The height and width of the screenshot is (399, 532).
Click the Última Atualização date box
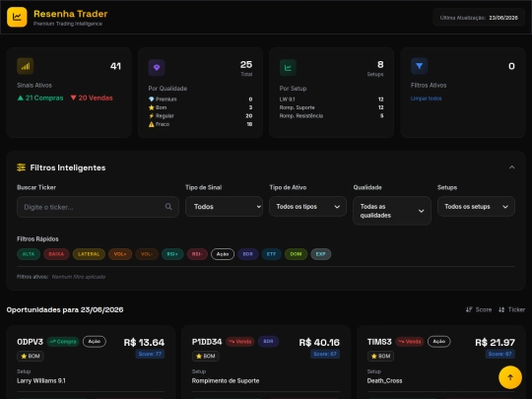479,18
